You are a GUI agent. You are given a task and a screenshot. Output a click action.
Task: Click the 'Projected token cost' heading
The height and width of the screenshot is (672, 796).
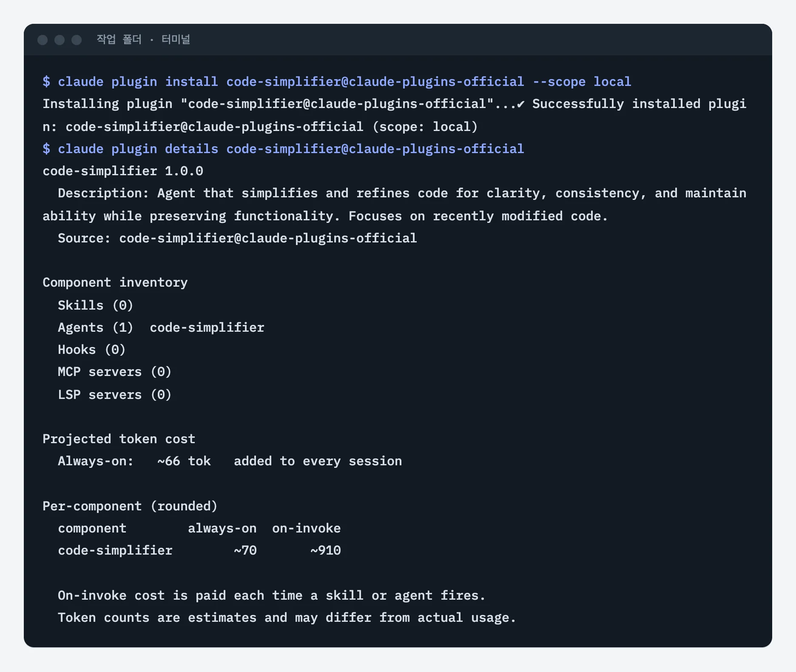(119, 439)
